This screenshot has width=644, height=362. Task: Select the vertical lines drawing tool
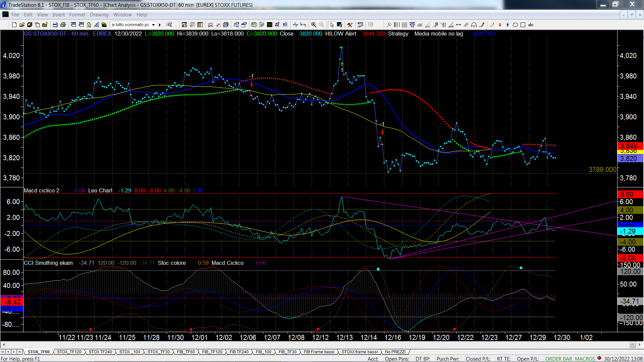[x=397, y=25]
